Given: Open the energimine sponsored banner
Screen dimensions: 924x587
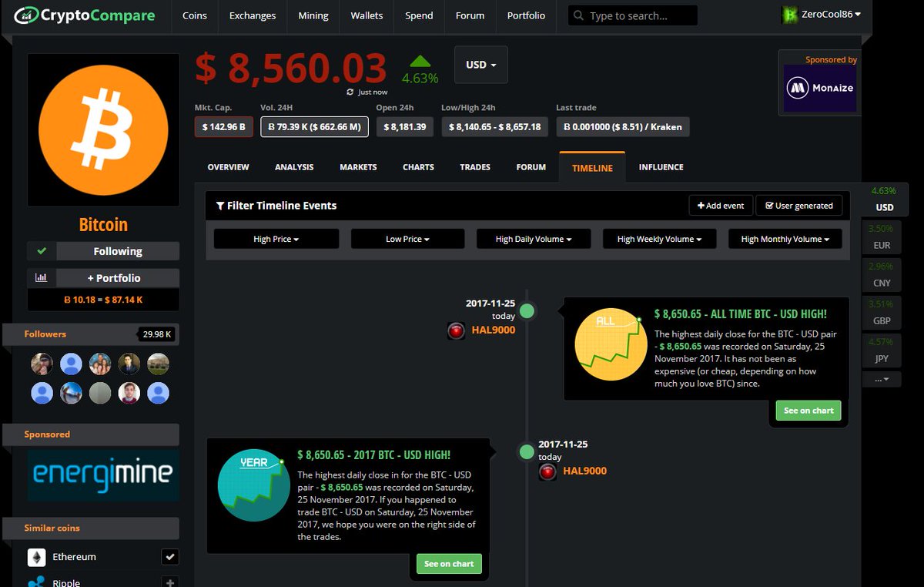Looking at the screenshot, I should (x=103, y=475).
